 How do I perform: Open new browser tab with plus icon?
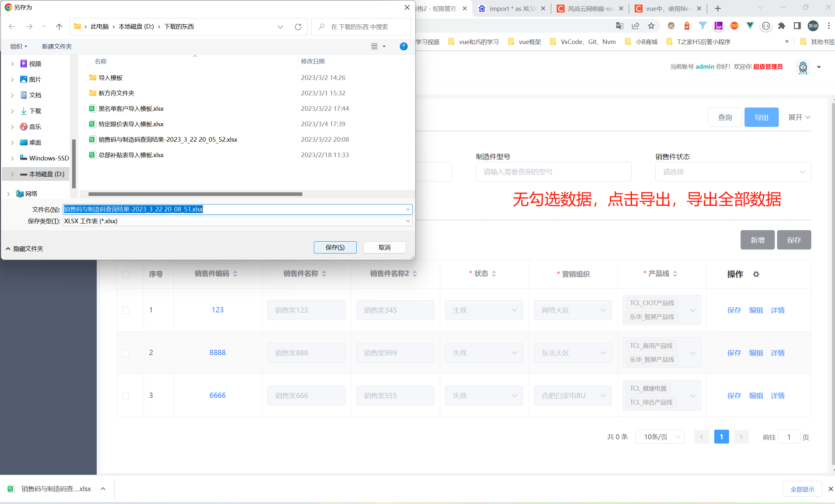[718, 9]
